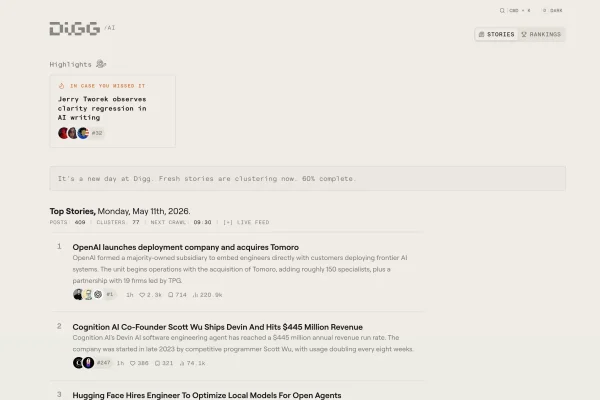The image size is (600, 400).
Task: Open the Jerry Tworek clarity regression highlight card
Action: (x=112, y=111)
